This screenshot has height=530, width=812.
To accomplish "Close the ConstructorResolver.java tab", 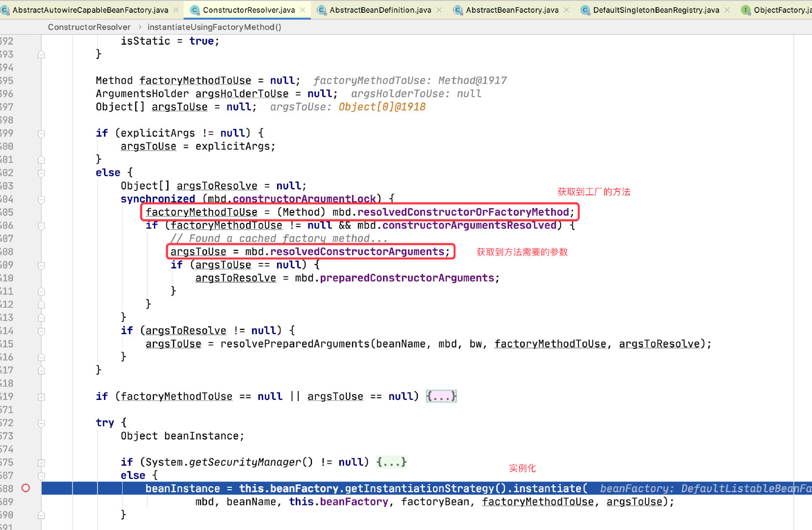I will point(303,10).
